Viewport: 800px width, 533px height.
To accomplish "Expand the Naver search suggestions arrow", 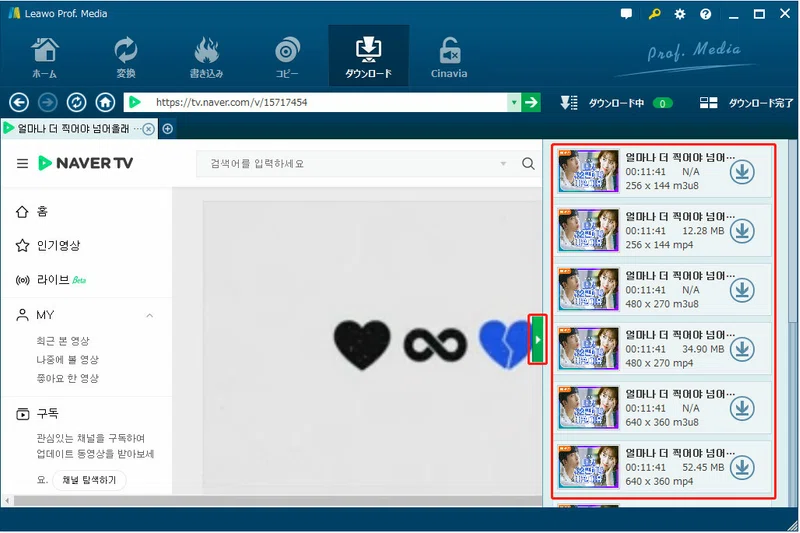I will tap(503, 164).
